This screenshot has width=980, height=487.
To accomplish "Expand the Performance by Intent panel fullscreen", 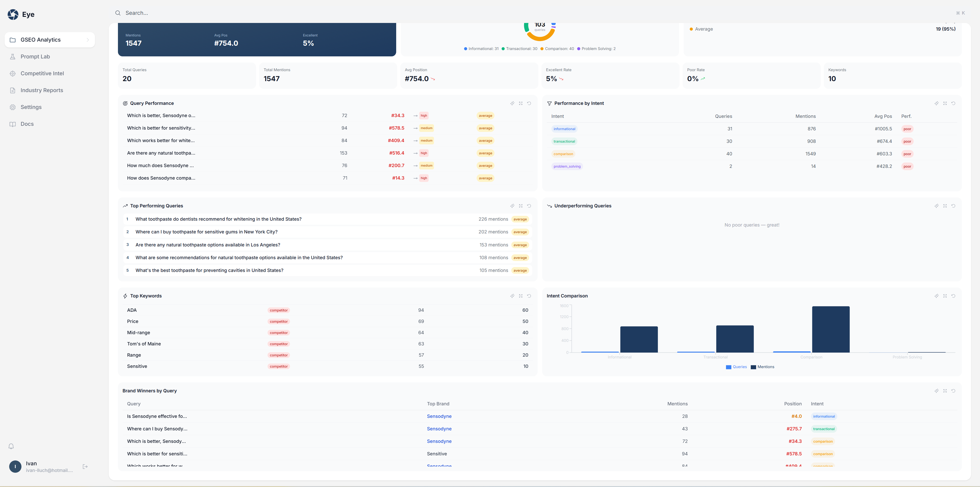I will [x=945, y=103].
